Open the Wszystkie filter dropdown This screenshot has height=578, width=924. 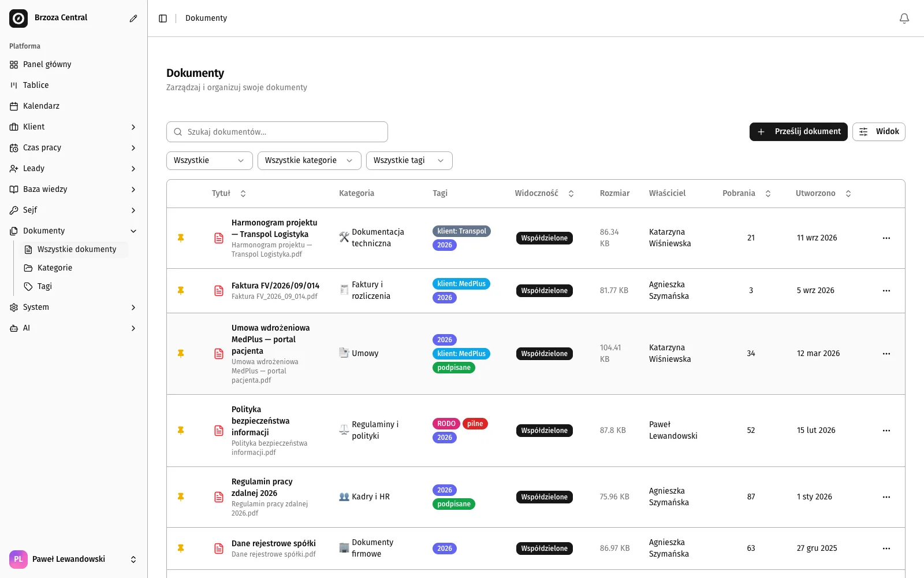(210, 161)
